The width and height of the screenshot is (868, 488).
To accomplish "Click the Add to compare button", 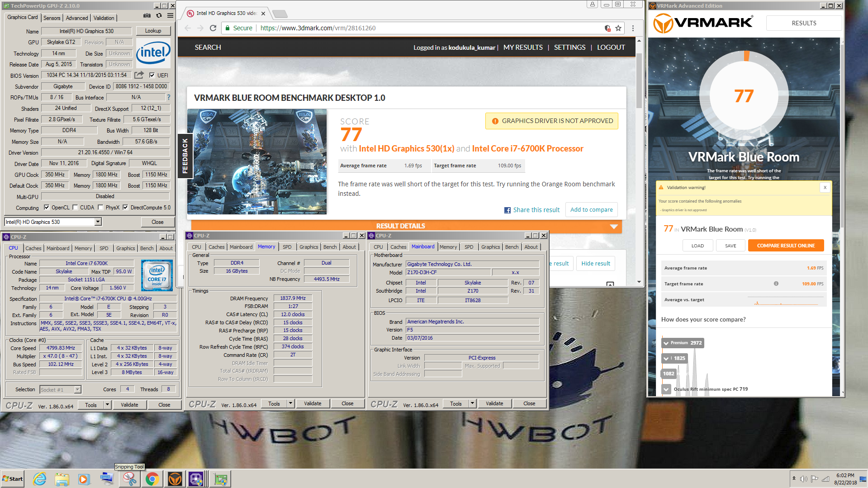I will click(x=591, y=210).
